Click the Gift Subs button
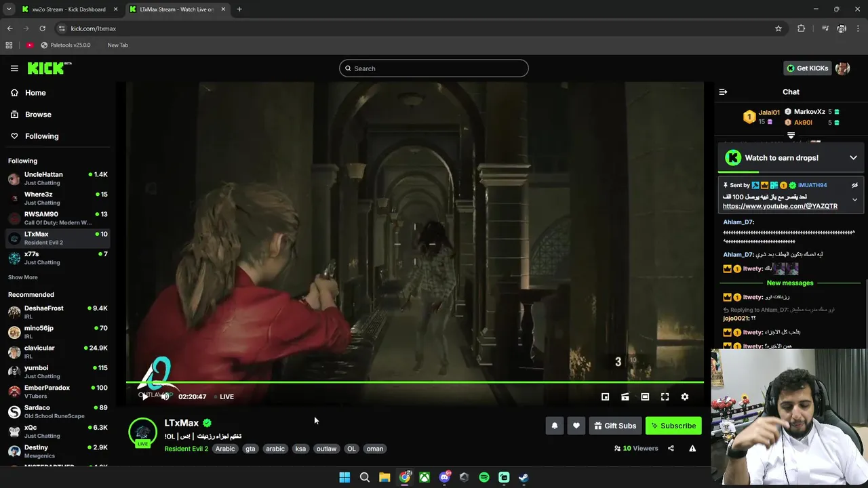The width and height of the screenshot is (868, 488). pos(615,426)
